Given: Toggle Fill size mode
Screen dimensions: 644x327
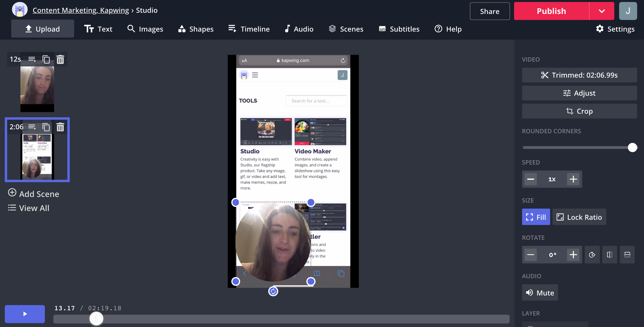Looking at the screenshot, I should pyautogui.click(x=536, y=217).
